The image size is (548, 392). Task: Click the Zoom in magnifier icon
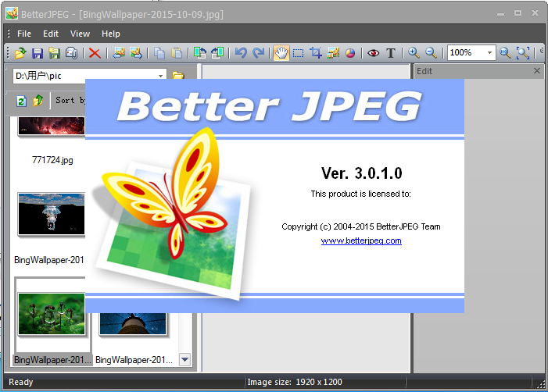(x=414, y=53)
